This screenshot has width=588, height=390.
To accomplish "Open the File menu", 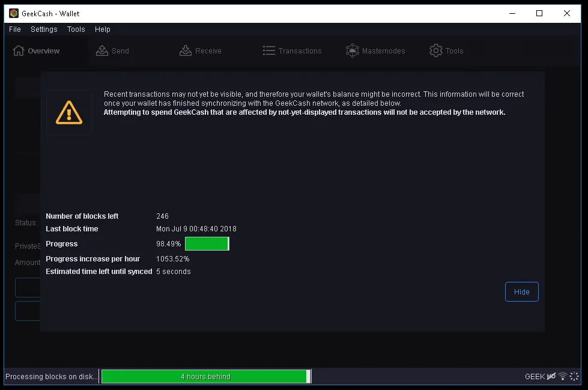I will point(15,29).
